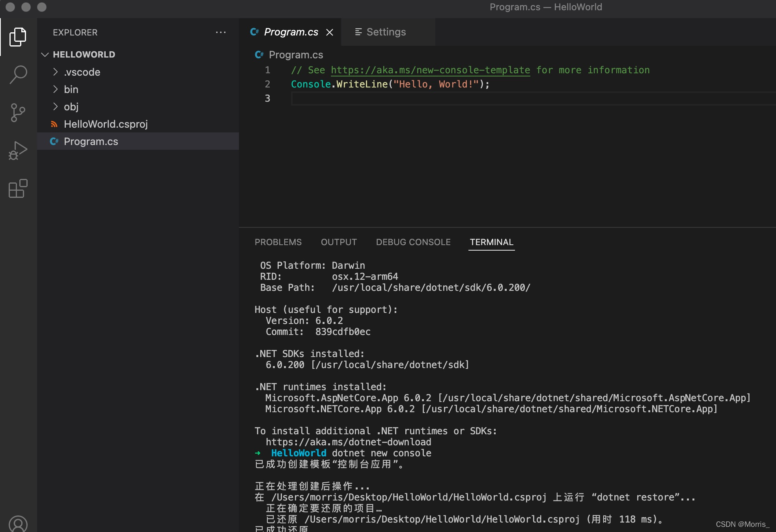Click the Microsoft.AspNetCore.App 6.0.2 line
The height and width of the screenshot is (532, 776).
coord(508,398)
